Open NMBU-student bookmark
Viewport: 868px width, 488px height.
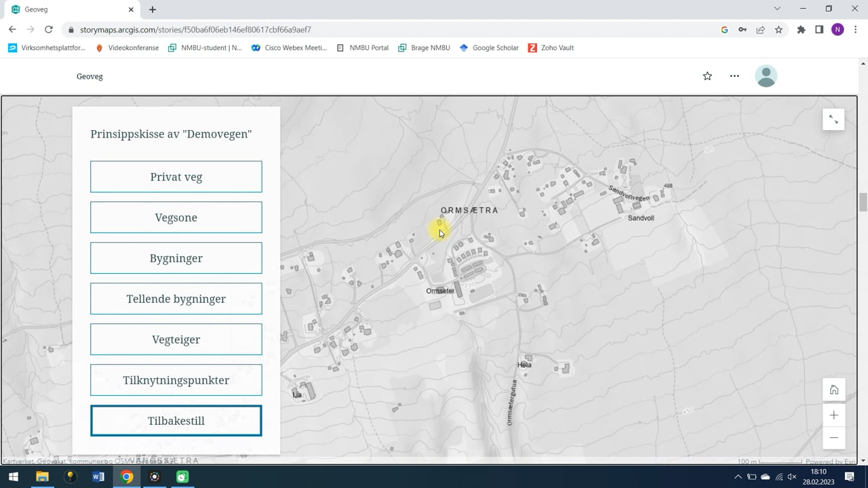205,48
